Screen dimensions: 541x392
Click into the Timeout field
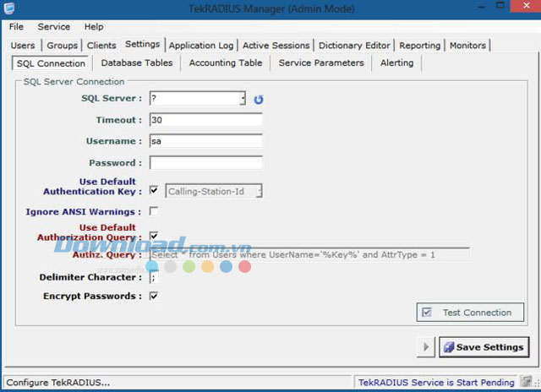tap(206, 120)
